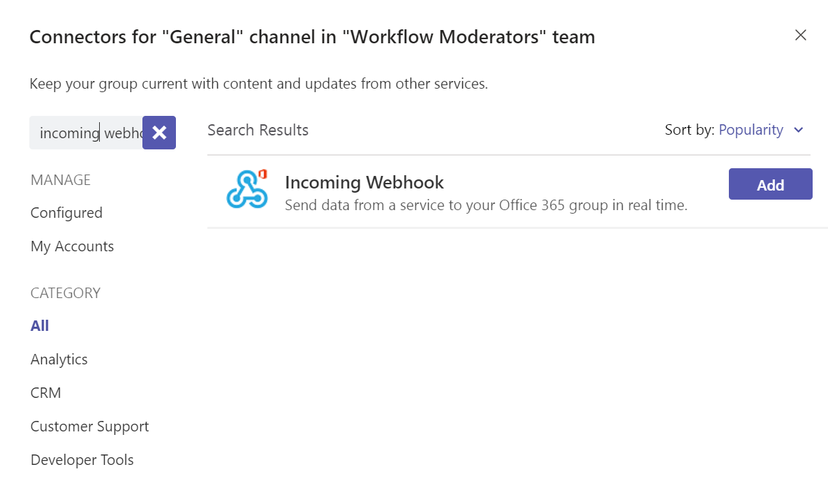Select the currently active All filter

(x=39, y=325)
